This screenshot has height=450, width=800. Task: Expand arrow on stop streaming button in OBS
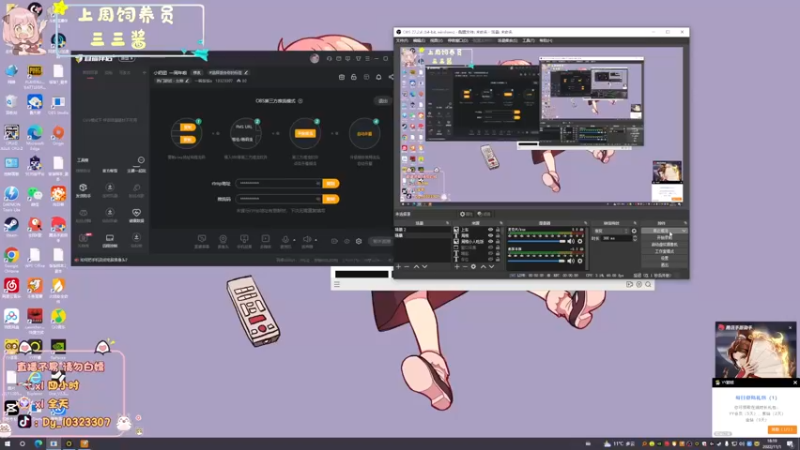click(684, 231)
